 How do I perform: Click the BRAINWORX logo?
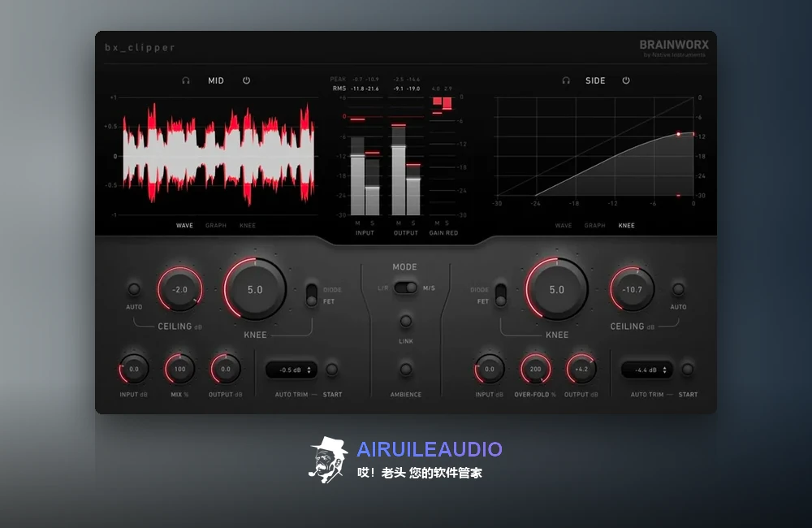pos(674,48)
